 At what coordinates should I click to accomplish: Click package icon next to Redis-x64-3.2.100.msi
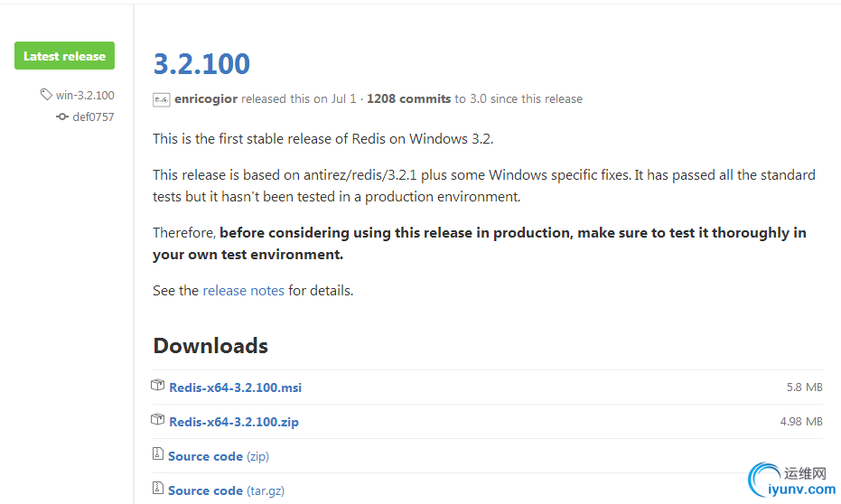coord(158,385)
